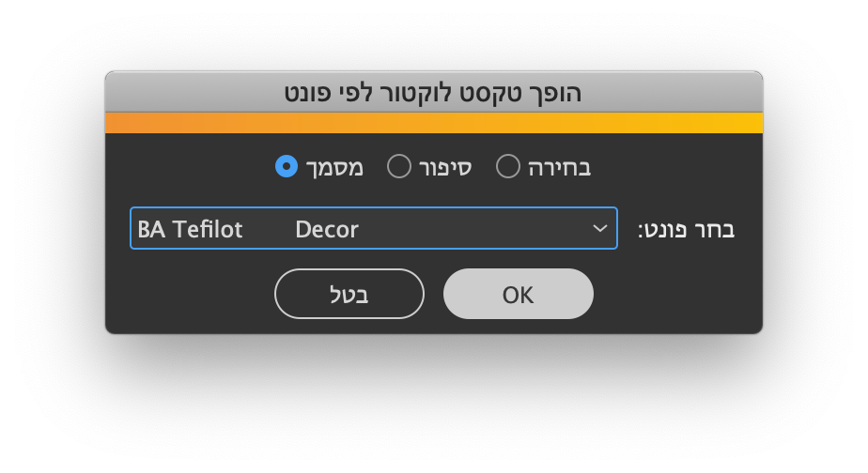Click the בחר פונט label
This screenshot has height=473, width=868.
[x=686, y=229]
